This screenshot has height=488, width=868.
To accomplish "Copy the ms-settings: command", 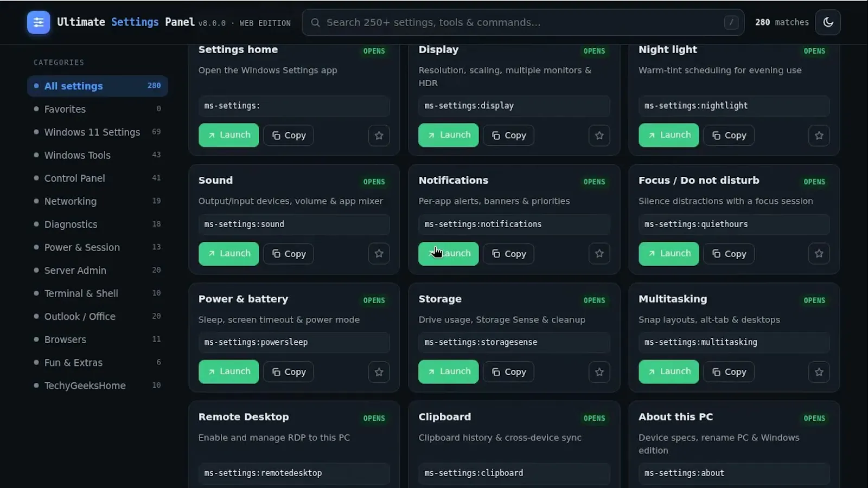I will pos(289,136).
